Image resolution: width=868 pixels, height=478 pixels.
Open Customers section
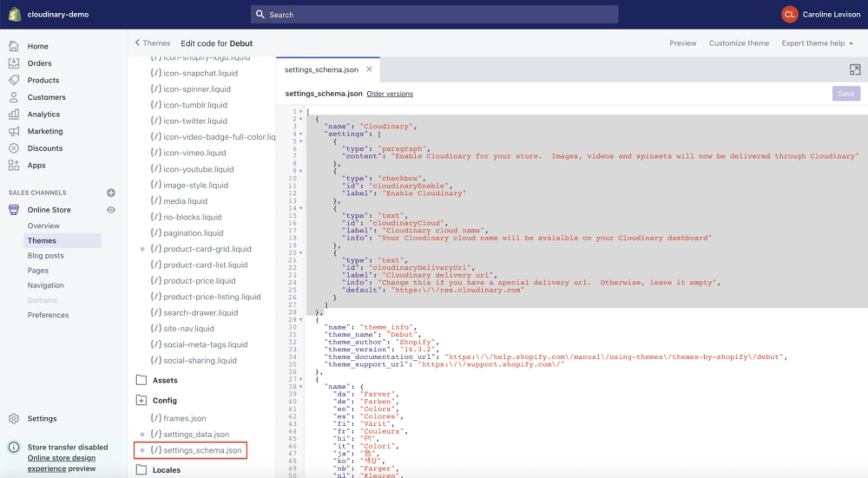coord(47,97)
